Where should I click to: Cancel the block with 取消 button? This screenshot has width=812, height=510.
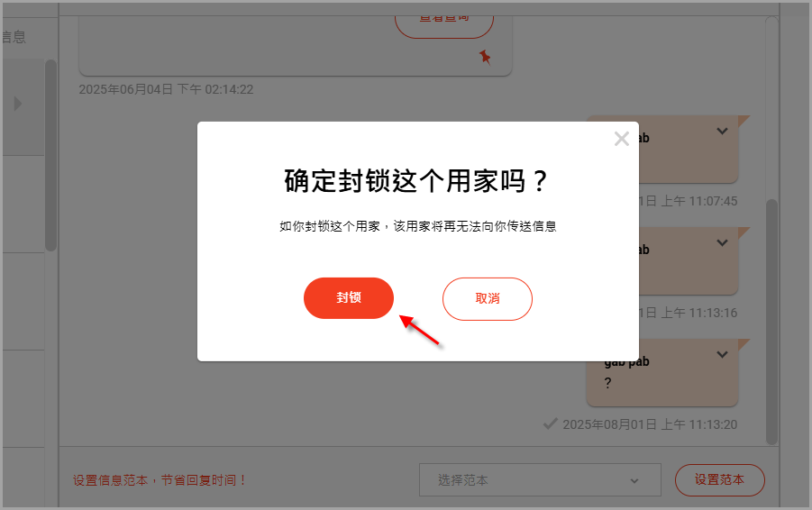[x=488, y=299]
